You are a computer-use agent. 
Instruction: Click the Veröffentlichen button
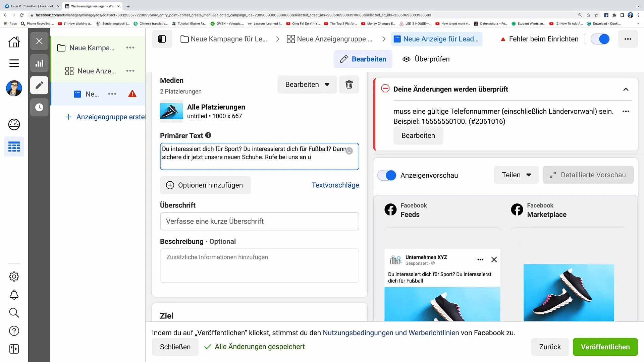click(605, 347)
